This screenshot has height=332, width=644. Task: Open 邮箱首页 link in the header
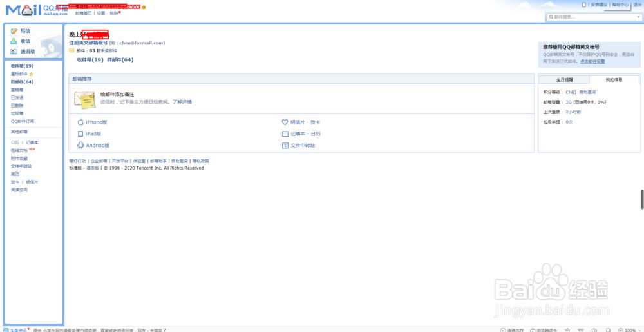[x=84, y=13]
